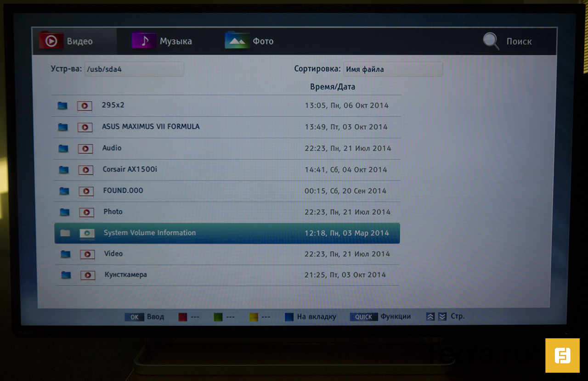Open the FOUND.000 folder
This screenshot has height=381, width=588.
(227, 191)
